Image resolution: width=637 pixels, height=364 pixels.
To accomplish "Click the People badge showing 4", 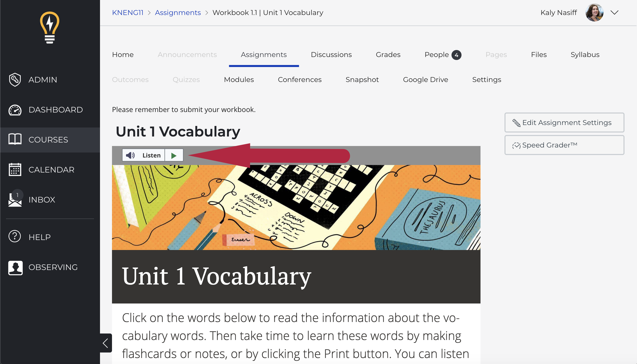I will coord(456,55).
